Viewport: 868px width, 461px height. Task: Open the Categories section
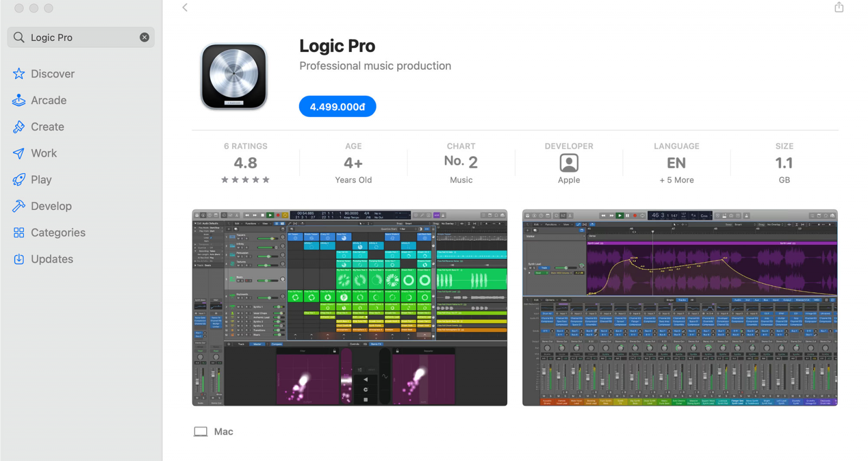(x=58, y=233)
